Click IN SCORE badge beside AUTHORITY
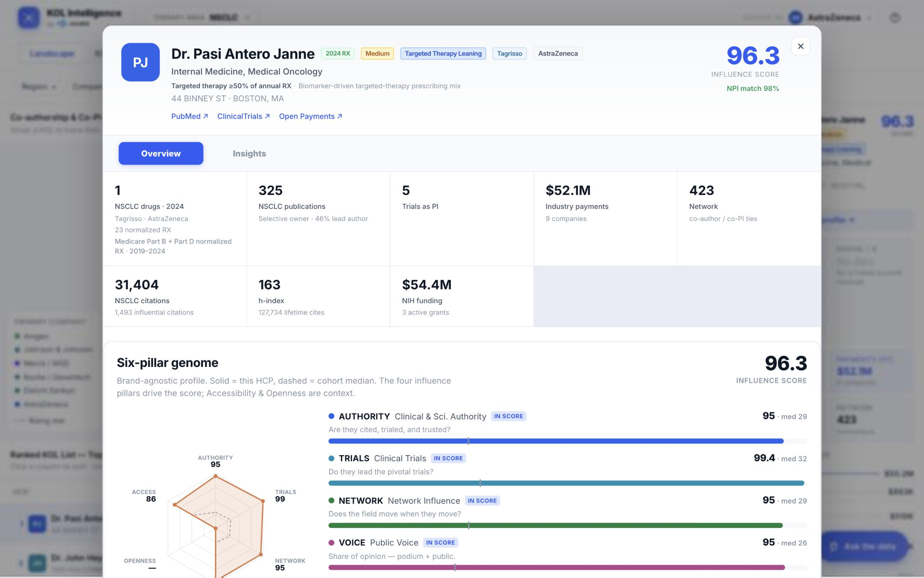 pyautogui.click(x=508, y=416)
